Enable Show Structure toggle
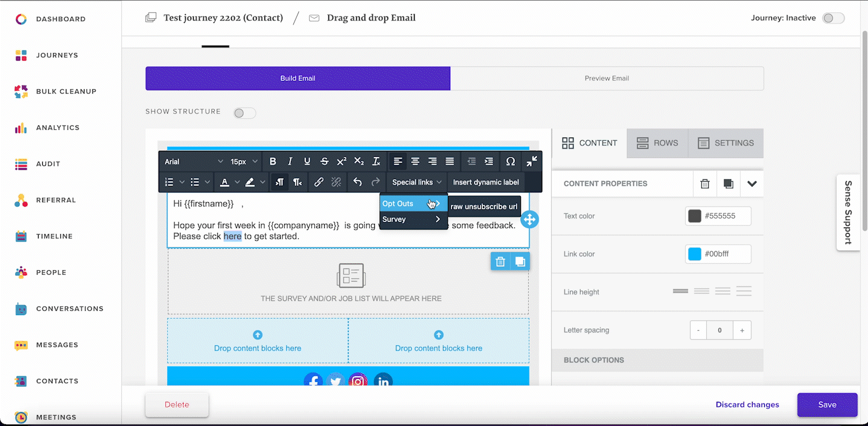 (x=244, y=113)
